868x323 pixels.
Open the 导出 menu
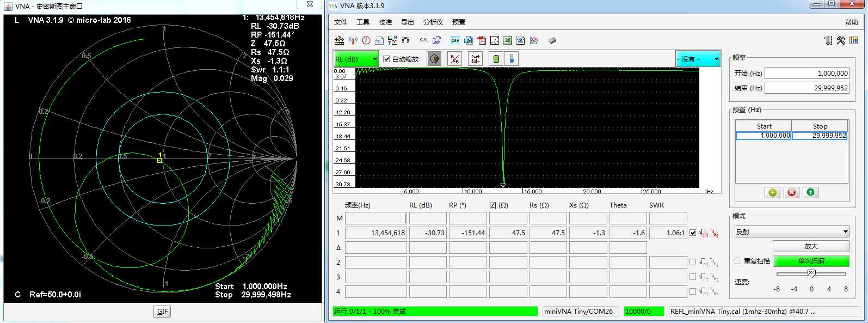point(408,22)
